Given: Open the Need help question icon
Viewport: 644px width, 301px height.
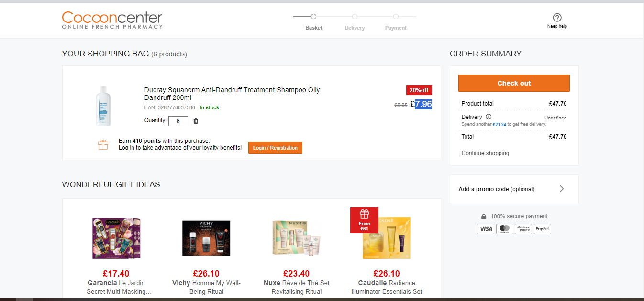Looking at the screenshot, I should 557,18.
